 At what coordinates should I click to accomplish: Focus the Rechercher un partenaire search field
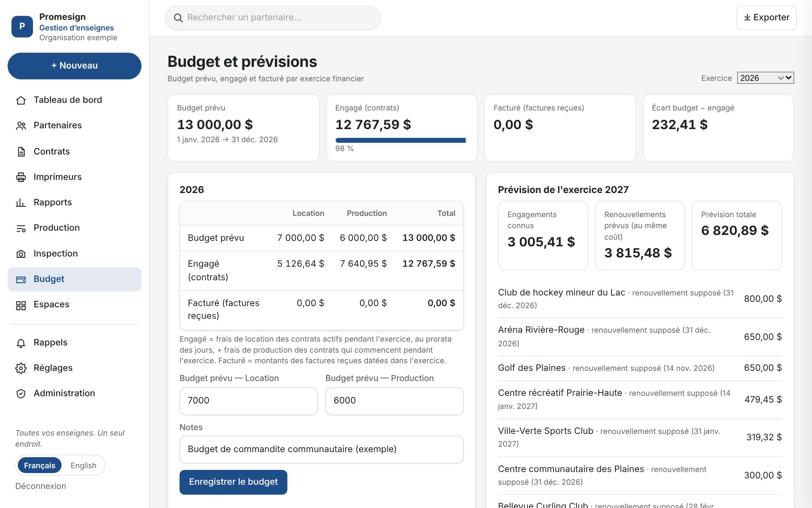[273, 18]
